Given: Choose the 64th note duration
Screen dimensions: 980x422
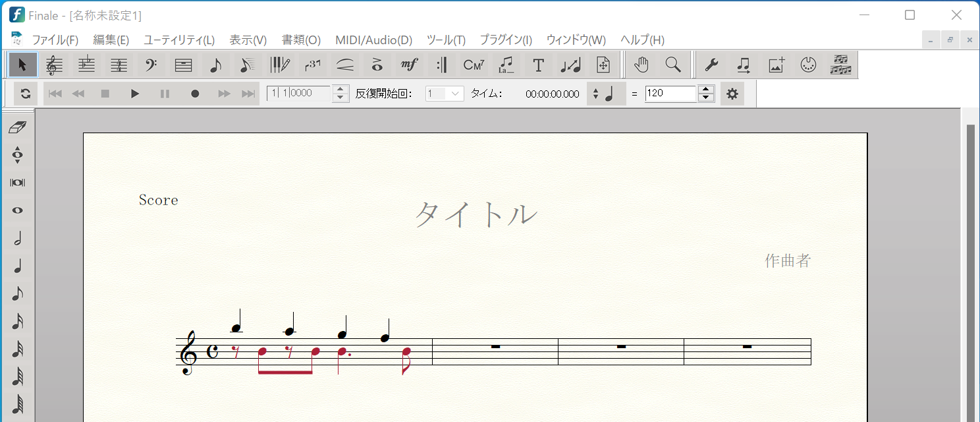Looking at the screenshot, I should click(18, 377).
